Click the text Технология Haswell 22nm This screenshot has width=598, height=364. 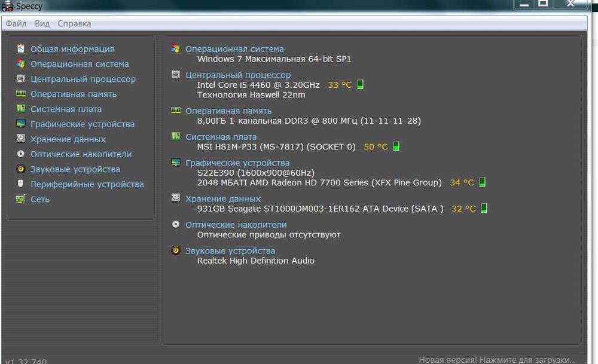[251, 95]
